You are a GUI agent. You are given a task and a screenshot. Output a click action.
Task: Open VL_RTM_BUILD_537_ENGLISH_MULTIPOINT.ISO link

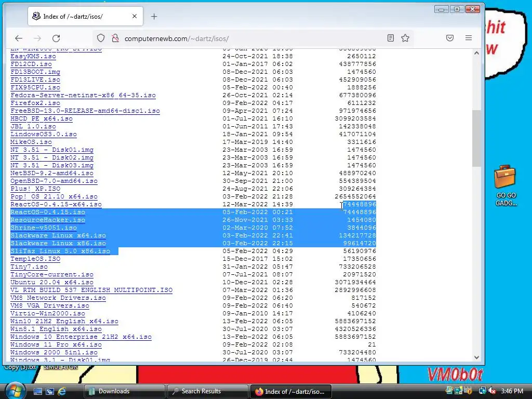coord(91,290)
